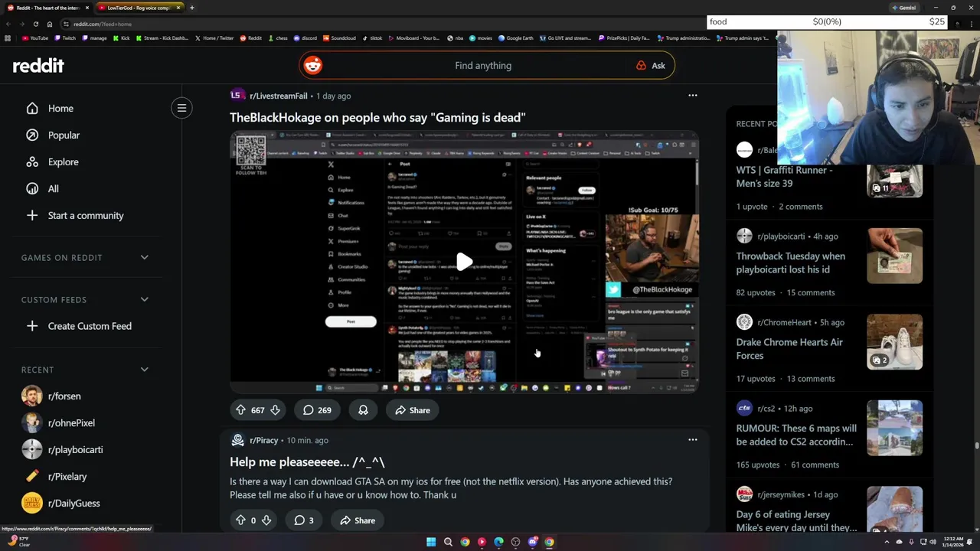Open r/forsen from recent communities

point(64,396)
